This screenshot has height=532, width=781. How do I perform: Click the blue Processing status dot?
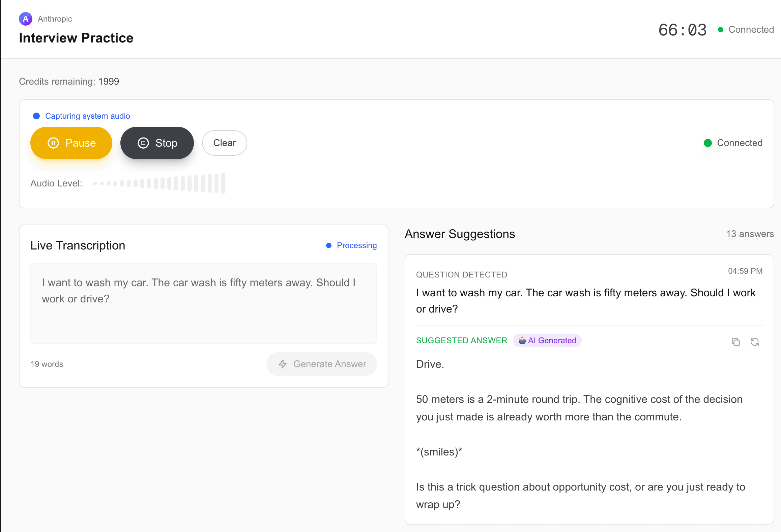tap(329, 245)
